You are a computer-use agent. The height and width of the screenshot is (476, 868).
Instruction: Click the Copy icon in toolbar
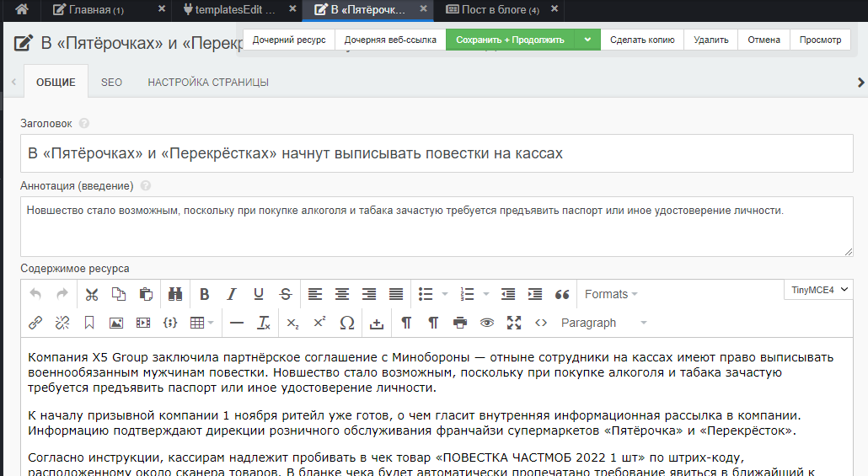click(x=119, y=294)
